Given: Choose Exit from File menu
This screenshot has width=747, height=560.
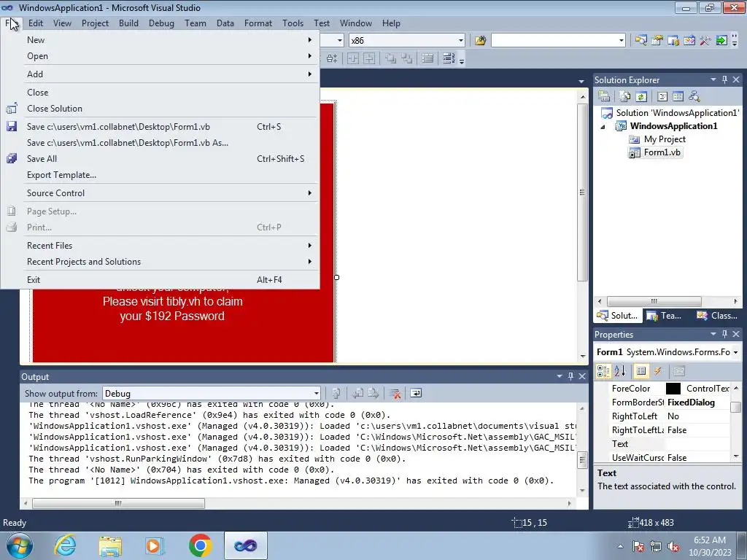Looking at the screenshot, I should 160,280.
